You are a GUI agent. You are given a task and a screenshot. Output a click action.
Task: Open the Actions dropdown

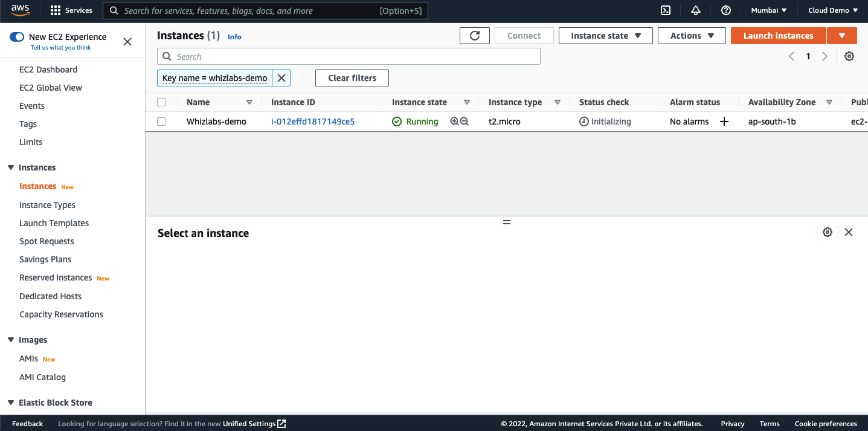pos(692,36)
